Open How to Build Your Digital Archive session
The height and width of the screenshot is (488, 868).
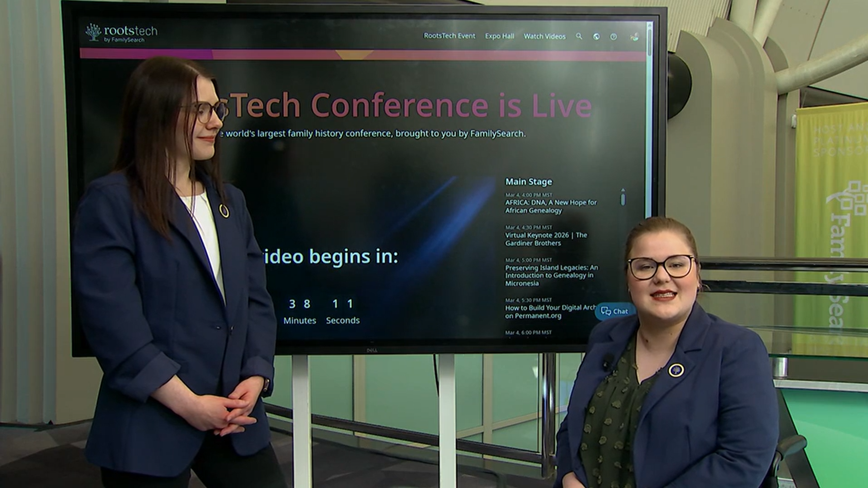coord(550,311)
